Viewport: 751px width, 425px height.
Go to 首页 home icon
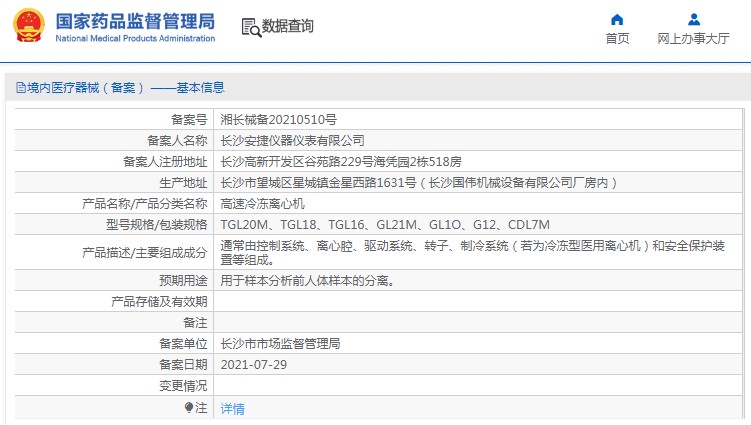pos(617,20)
